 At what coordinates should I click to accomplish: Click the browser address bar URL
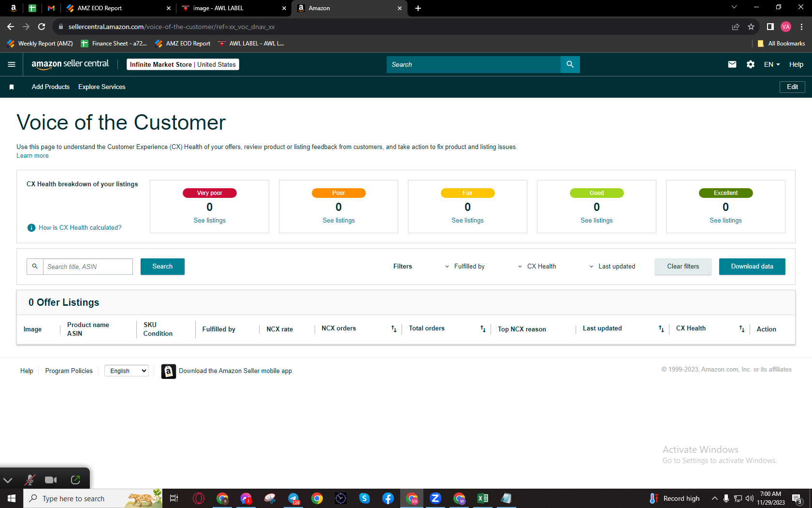pyautogui.click(x=172, y=27)
